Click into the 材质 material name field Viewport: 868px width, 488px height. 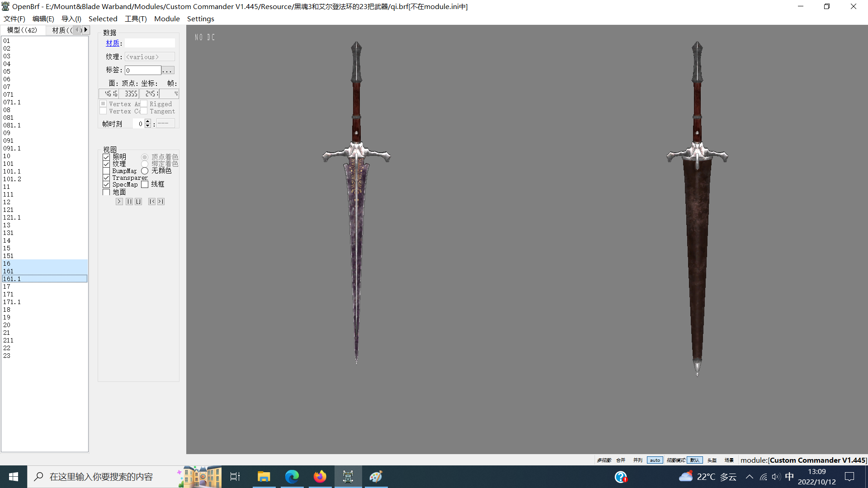click(150, 43)
